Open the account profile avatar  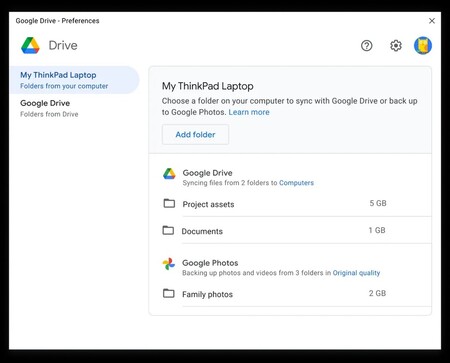coord(423,46)
